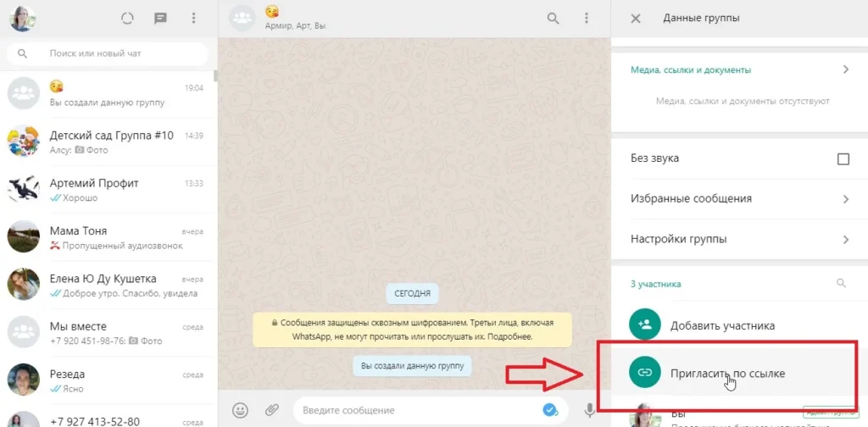The width and height of the screenshot is (868, 427).
Task: Click 'Добавить участника' label
Action: [x=722, y=326]
